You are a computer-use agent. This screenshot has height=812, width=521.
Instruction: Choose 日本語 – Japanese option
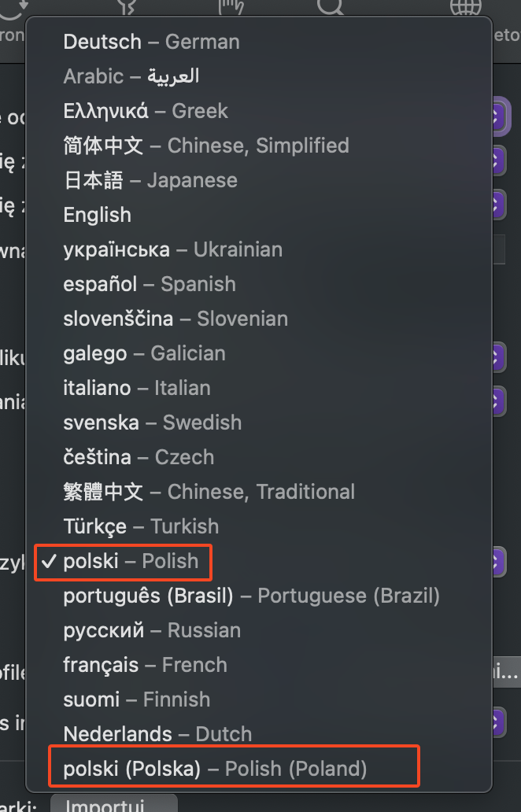pos(150,180)
